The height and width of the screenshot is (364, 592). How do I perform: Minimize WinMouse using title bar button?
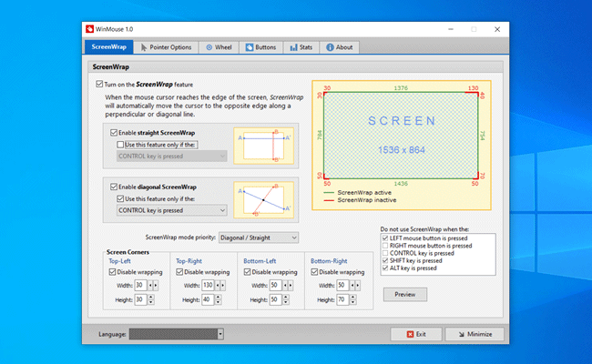(451, 29)
